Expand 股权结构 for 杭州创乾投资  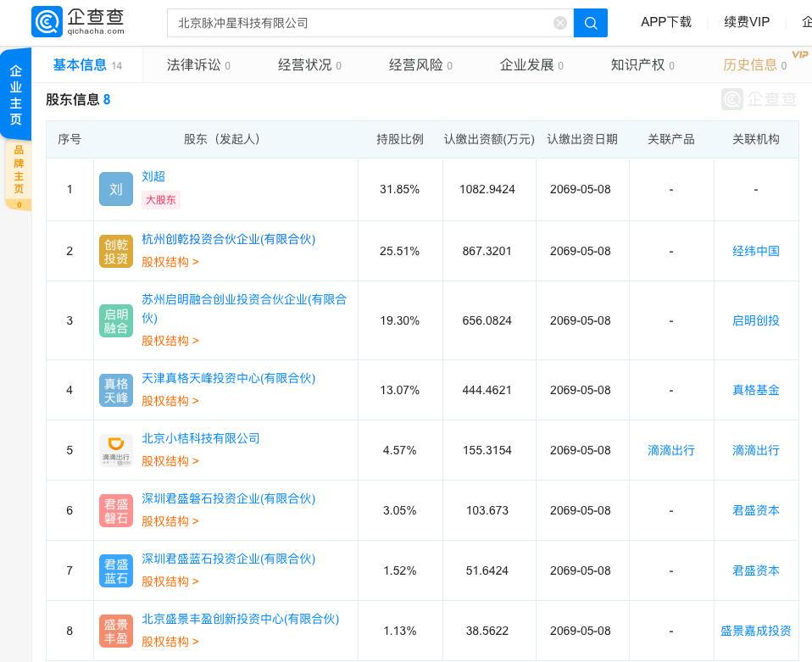pos(170,262)
